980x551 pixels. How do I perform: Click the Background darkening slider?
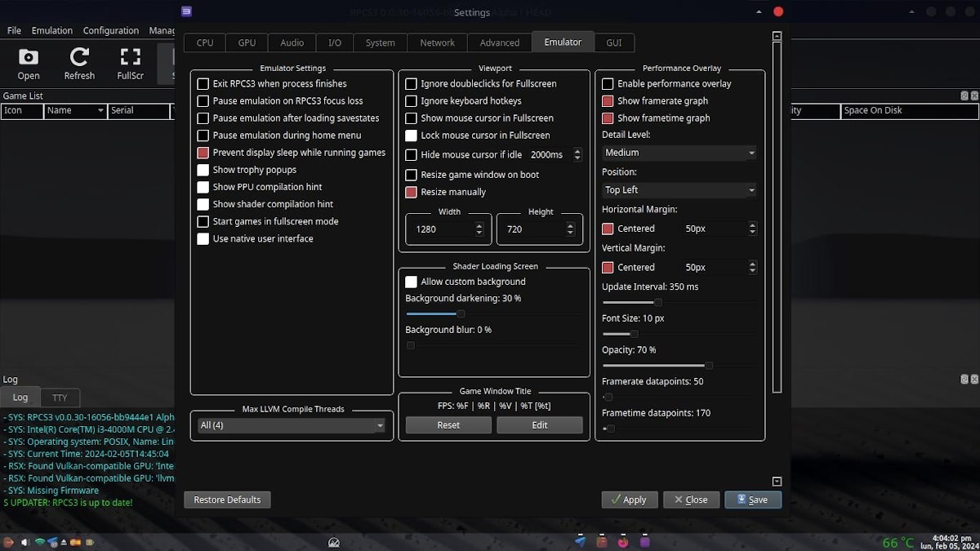494,313
